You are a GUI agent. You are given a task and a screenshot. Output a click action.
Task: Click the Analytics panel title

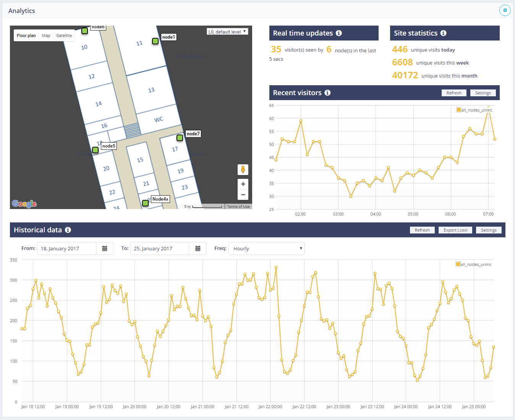pyautogui.click(x=22, y=11)
